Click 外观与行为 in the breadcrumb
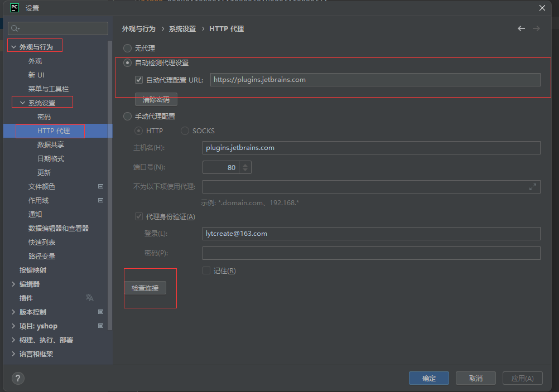Screen dimensions: 559x392 pyautogui.click(x=139, y=29)
